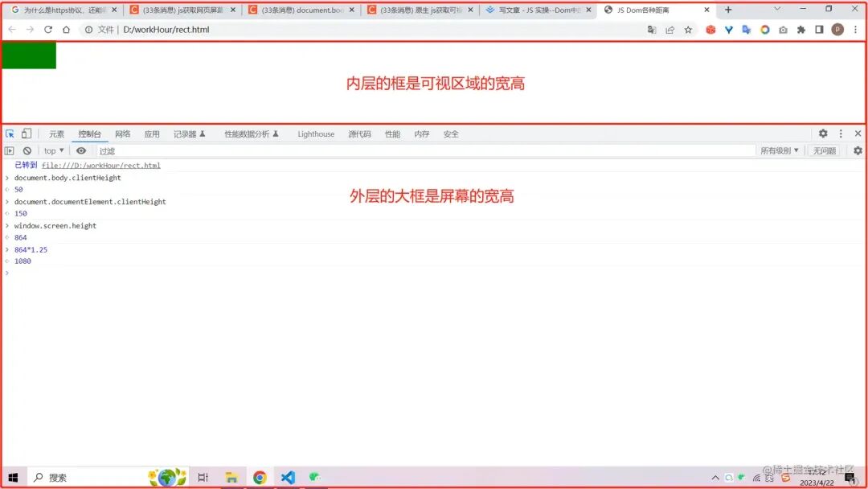Open the 安全 (Security) tab

click(x=451, y=134)
